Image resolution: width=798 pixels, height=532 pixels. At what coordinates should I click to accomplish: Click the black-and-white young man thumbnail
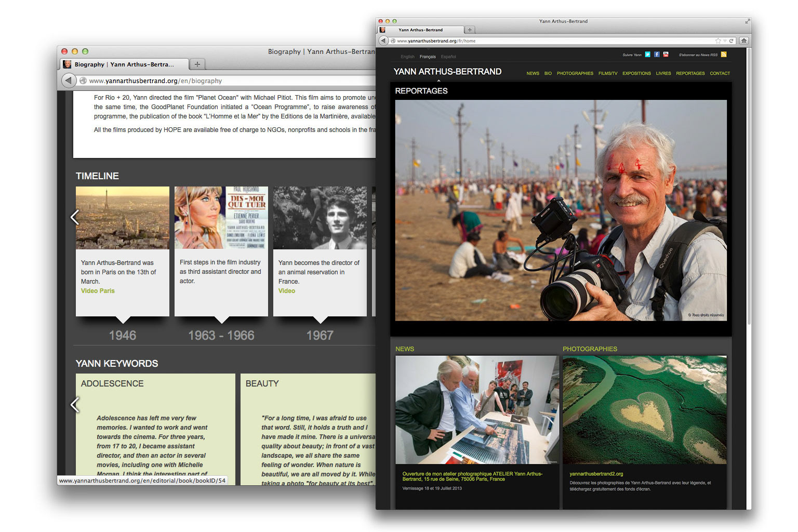click(320, 218)
